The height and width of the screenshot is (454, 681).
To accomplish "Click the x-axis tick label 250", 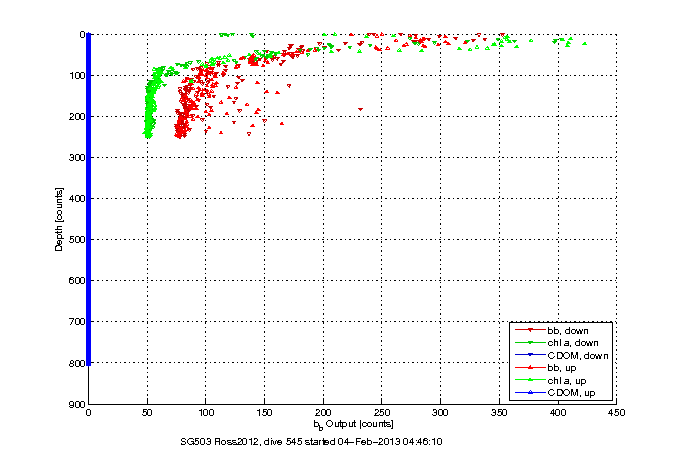I will tap(382, 412).
